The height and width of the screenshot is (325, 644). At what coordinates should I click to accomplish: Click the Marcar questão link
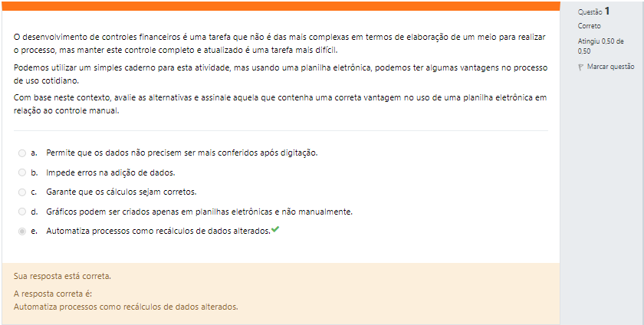point(611,67)
